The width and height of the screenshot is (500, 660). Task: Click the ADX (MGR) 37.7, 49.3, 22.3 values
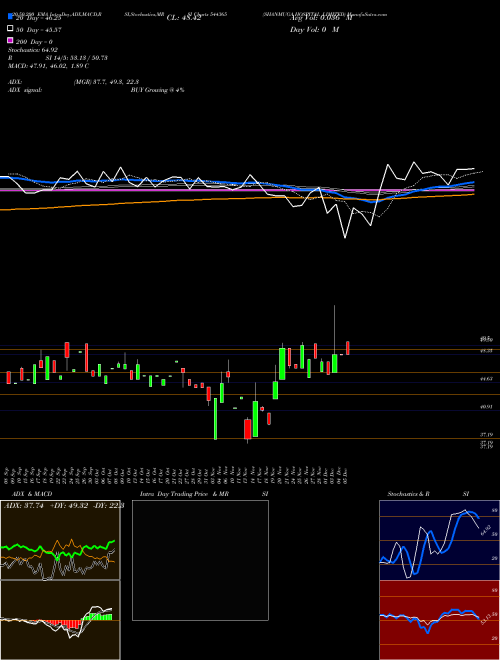tap(106, 82)
